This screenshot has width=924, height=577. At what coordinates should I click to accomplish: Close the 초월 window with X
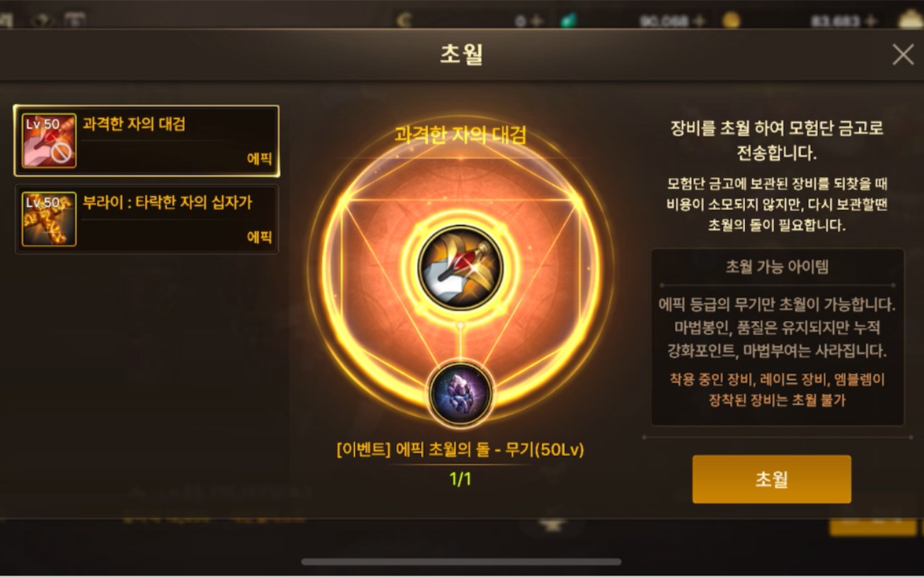point(903,54)
